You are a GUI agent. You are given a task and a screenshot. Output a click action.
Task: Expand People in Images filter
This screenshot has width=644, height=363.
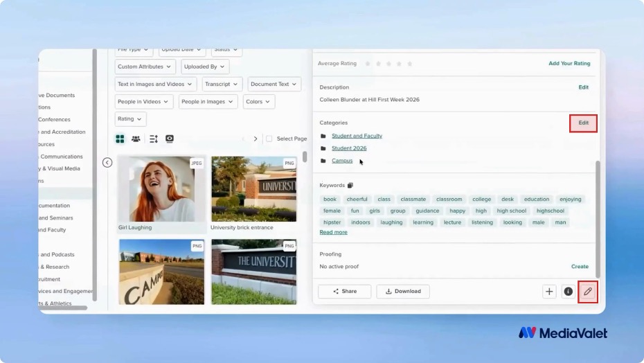(208, 102)
